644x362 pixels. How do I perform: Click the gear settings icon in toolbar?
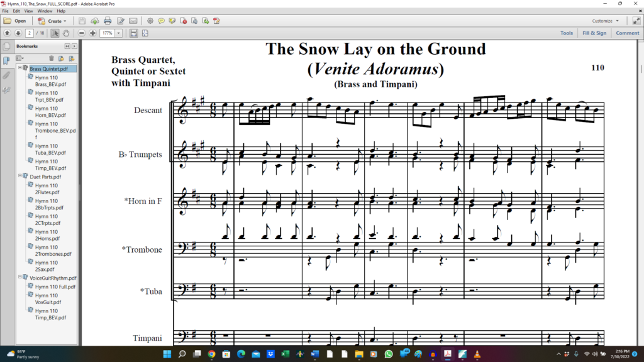click(150, 21)
